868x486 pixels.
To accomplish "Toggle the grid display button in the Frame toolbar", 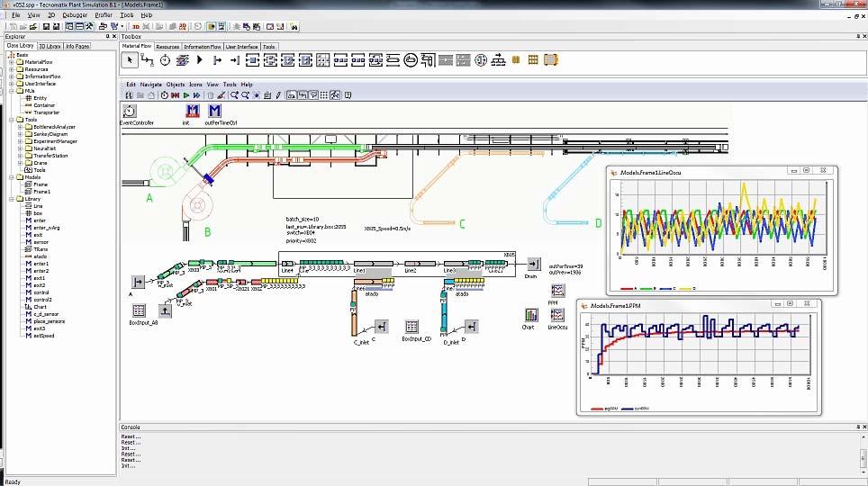I will click(324, 95).
